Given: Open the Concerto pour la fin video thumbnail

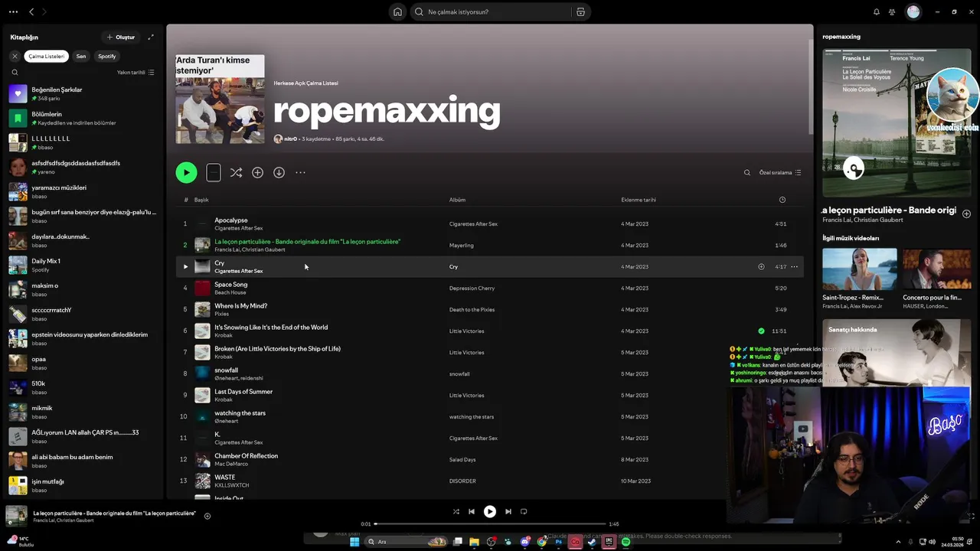Looking at the screenshot, I should (937, 269).
